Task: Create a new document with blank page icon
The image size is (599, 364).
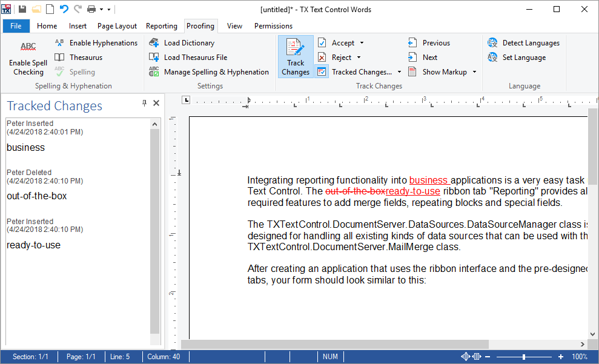Action: (x=50, y=9)
